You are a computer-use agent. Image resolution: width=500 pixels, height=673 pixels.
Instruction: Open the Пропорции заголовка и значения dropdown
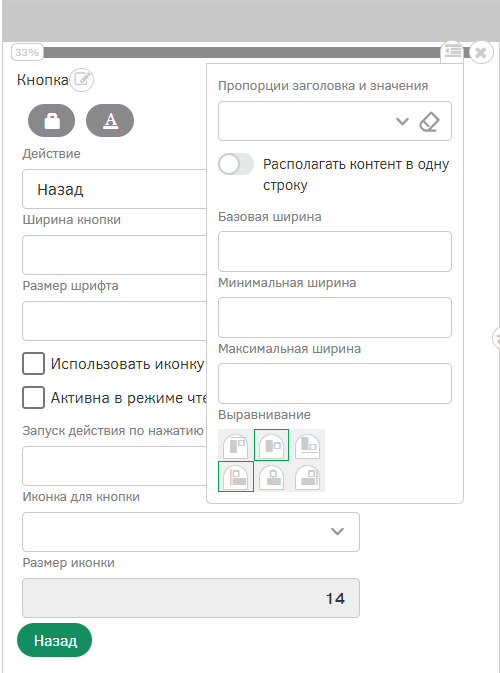pyautogui.click(x=335, y=121)
